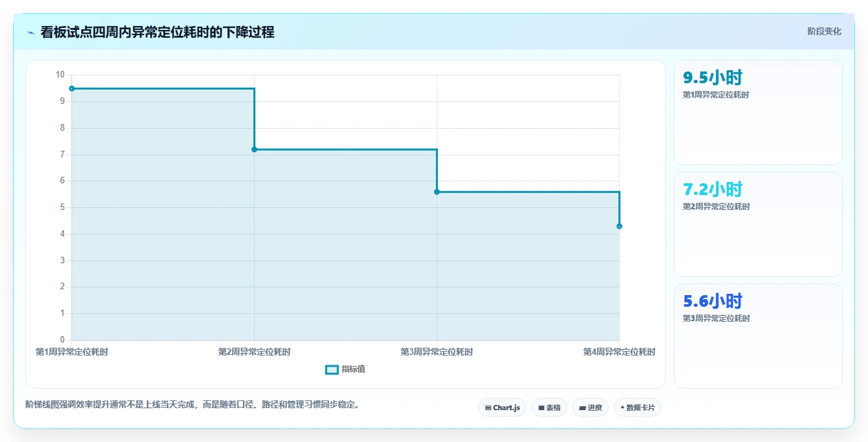
Task: Click the x-axis label 第3周异常定位耗时
Action: [437, 352]
